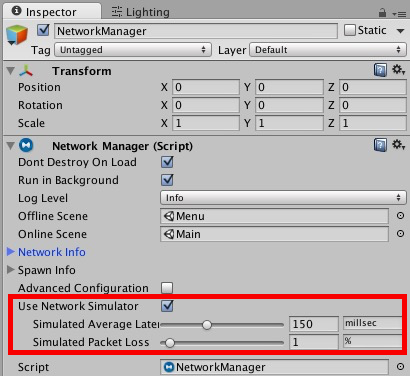
Task: Click the Position X field
Action: click(206, 87)
